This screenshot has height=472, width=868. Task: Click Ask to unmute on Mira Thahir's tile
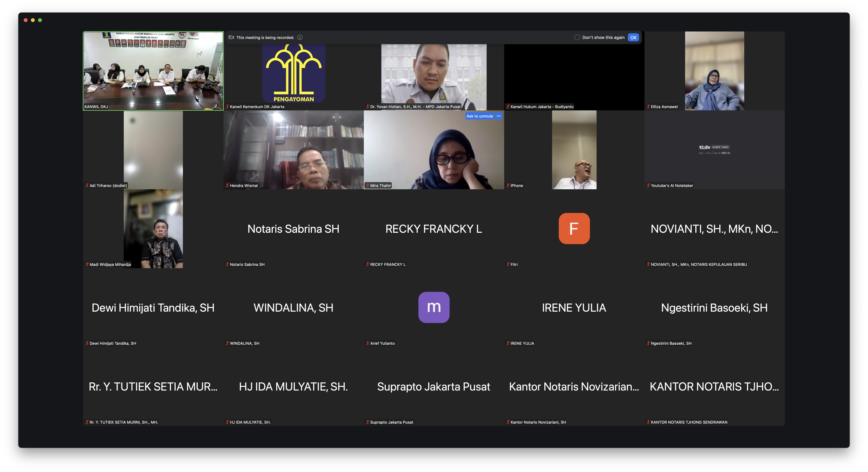[479, 116]
